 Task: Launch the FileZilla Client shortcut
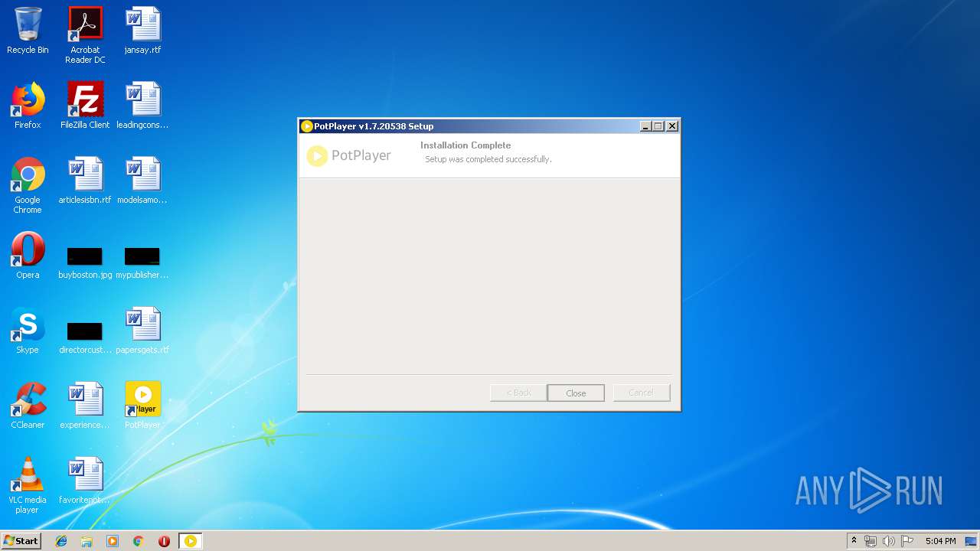[x=85, y=106]
